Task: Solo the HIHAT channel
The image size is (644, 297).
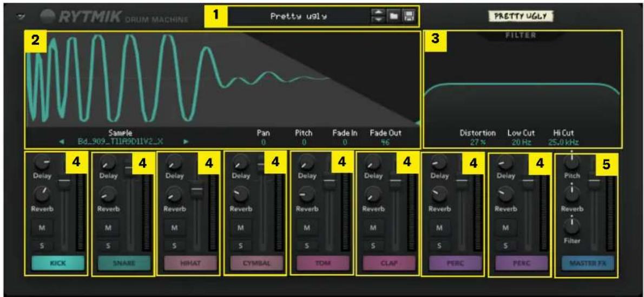Action: [x=174, y=246]
